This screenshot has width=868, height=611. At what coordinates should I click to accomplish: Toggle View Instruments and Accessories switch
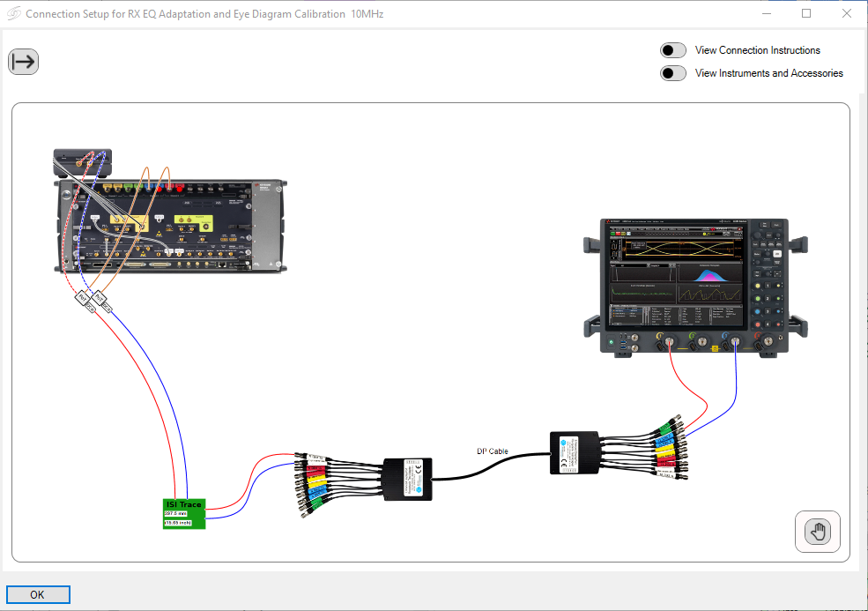pos(672,73)
